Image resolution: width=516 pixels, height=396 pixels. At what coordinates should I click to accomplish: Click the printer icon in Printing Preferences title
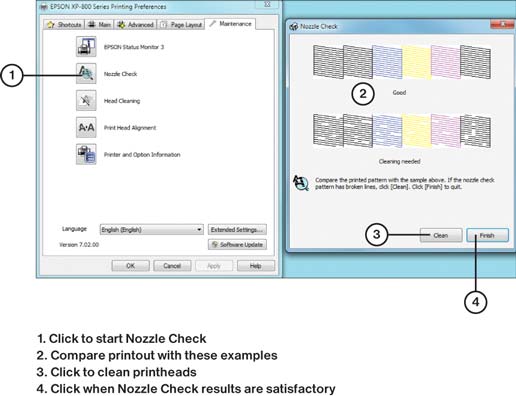pos(43,7)
